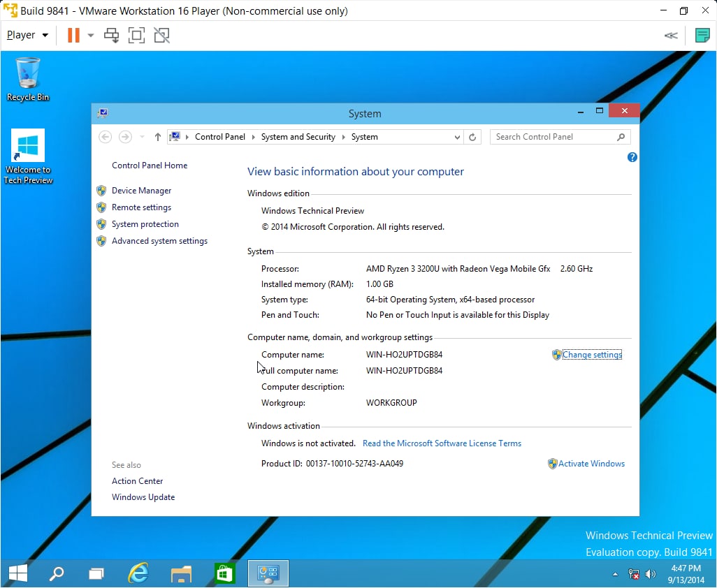
Task: Open network status tray icon
Action: [633, 574]
